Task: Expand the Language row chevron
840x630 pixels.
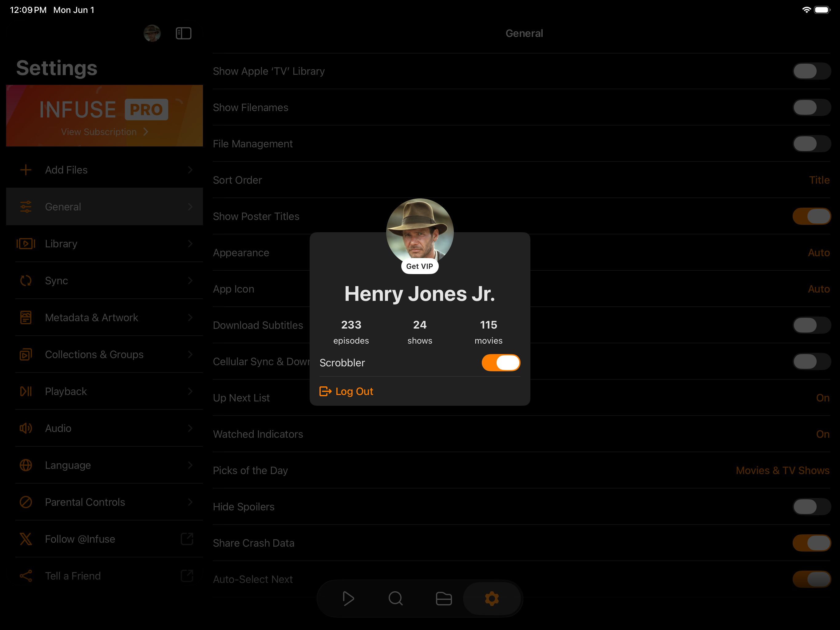Action: (x=190, y=465)
